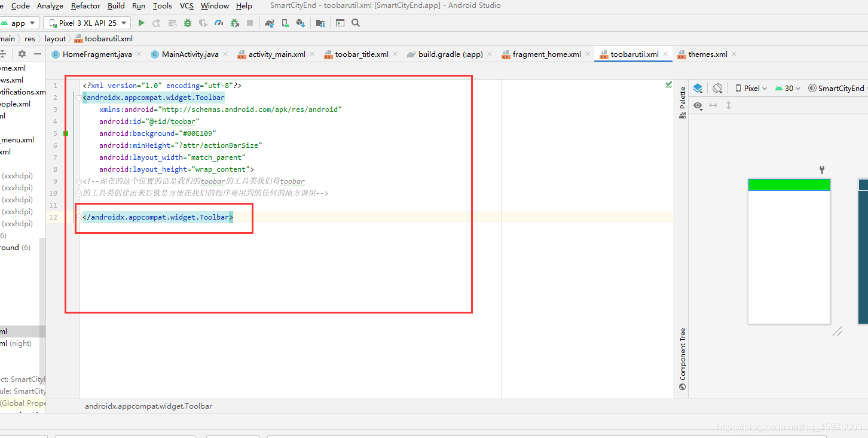Start debugging with the green bug icon

click(188, 23)
